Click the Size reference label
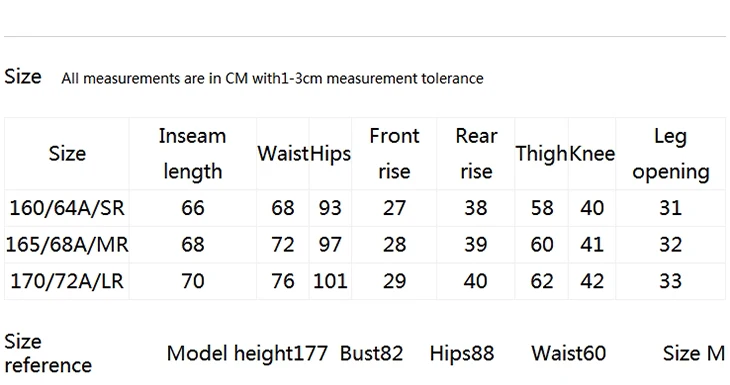730x385 pixels. [48, 354]
